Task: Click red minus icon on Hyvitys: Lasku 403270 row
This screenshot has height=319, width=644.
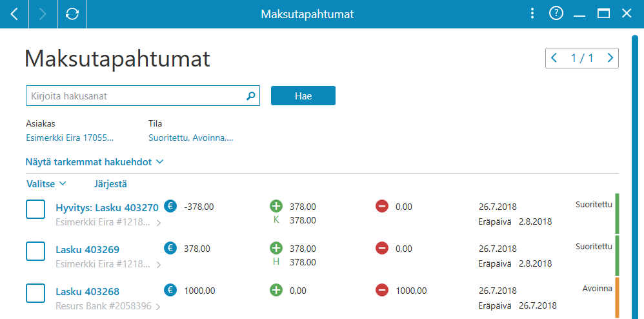Action: [x=382, y=206]
